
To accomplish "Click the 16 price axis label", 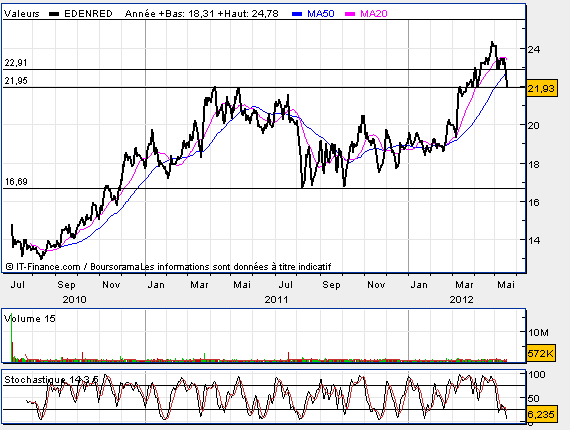I will coord(534,202).
